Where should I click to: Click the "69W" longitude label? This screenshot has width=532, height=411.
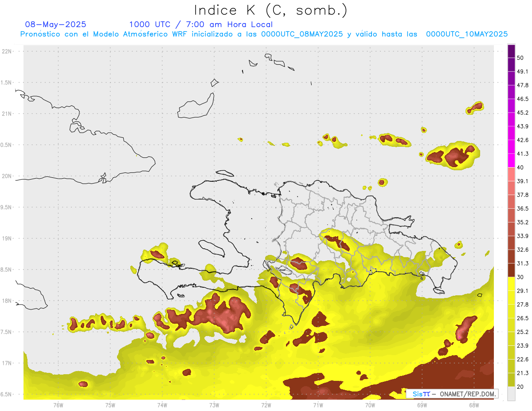tap(422, 405)
